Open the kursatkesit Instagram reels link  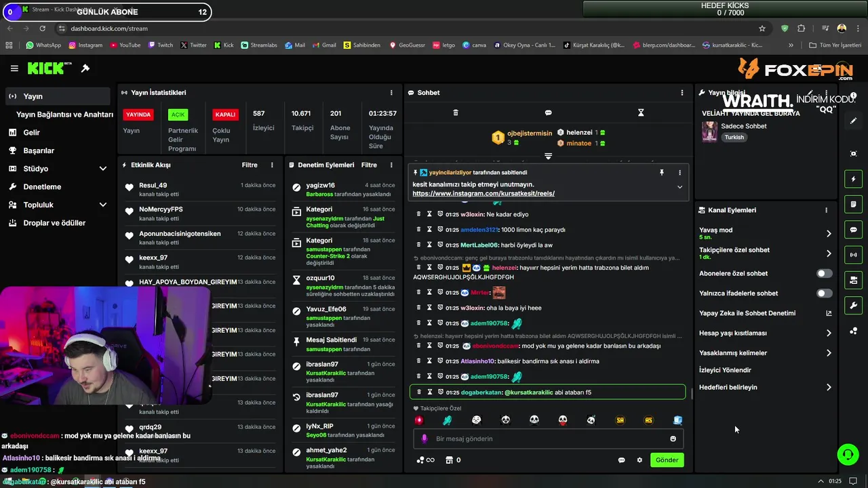484,194
